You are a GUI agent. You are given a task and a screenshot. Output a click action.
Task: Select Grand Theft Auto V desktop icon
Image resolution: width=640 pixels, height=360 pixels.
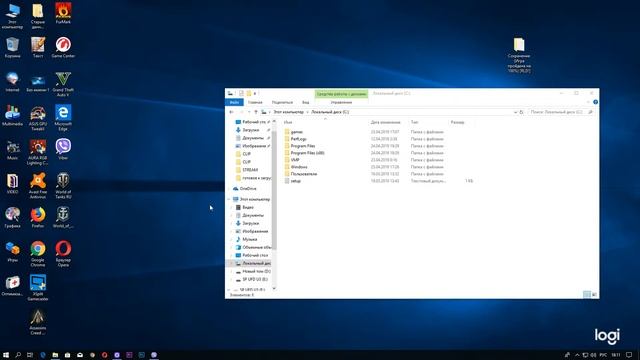pyautogui.click(x=63, y=84)
